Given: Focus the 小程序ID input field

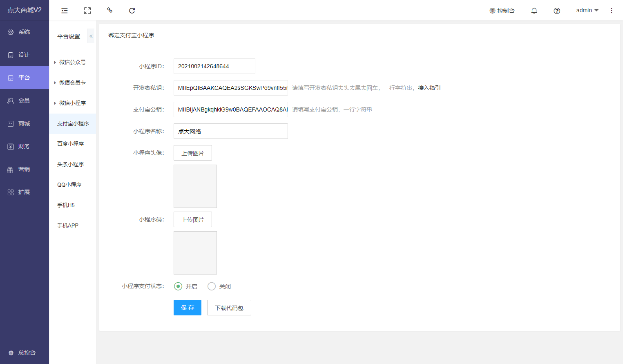Looking at the screenshot, I should [214, 66].
